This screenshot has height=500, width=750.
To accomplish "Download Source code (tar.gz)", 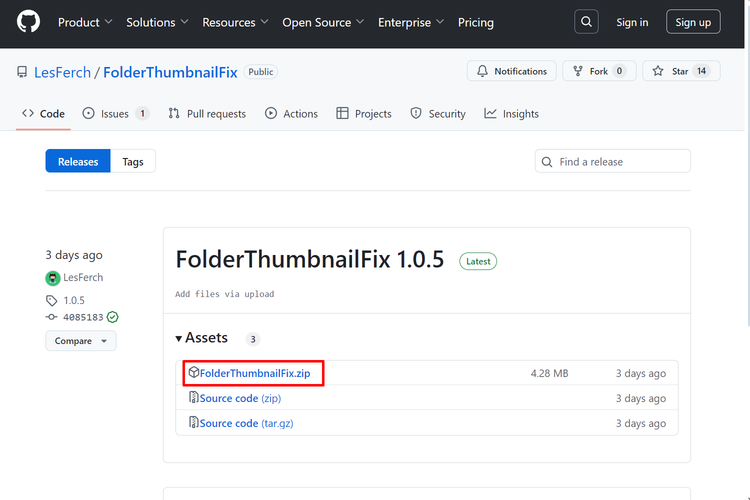I will point(246,423).
